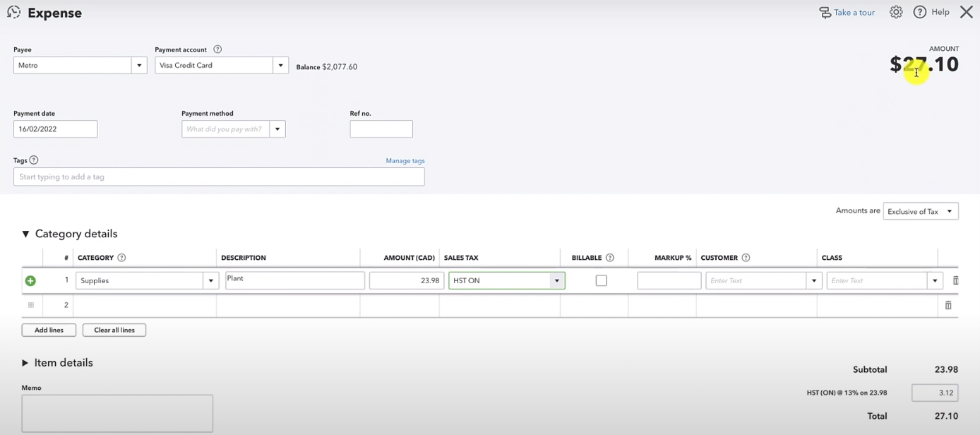Viewport: 980px width, 435px height.
Task: Open the Payee dropdown showing Metro
Action: (x=139, y=65)
